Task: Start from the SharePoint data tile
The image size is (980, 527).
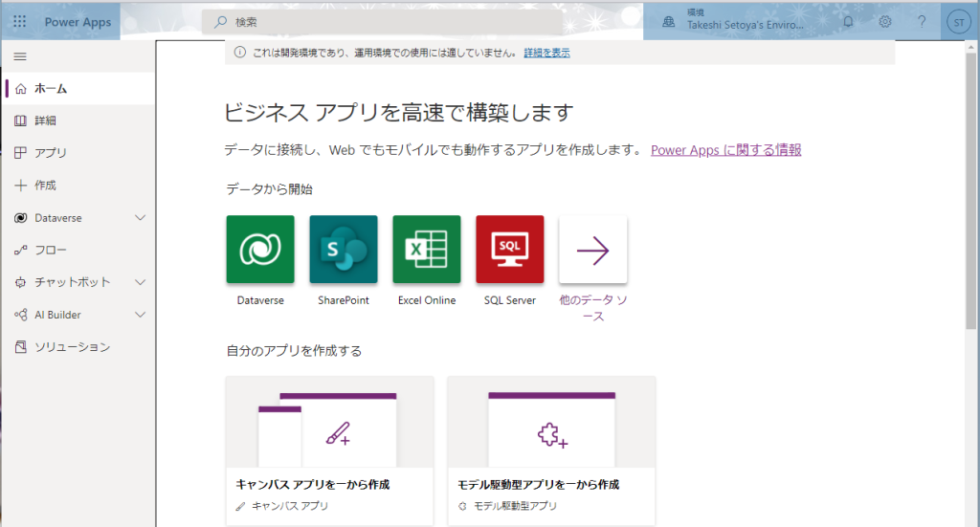Action: tap(344, 249)
